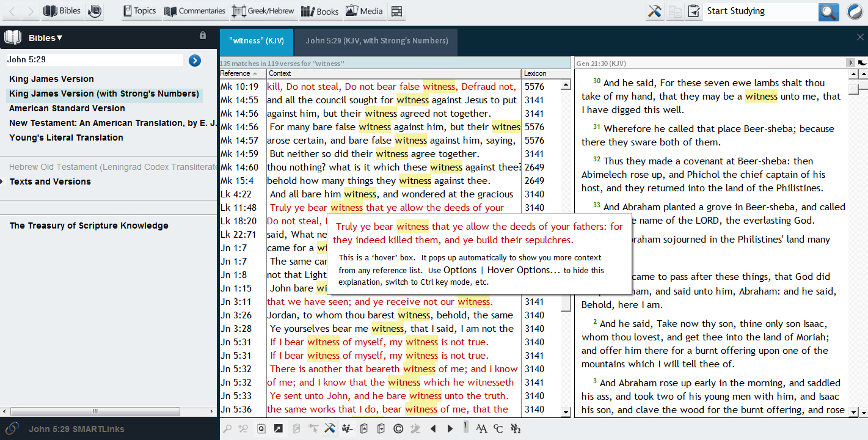
Task: Sort by the Context column header
Action: click(x=393, y=73)
